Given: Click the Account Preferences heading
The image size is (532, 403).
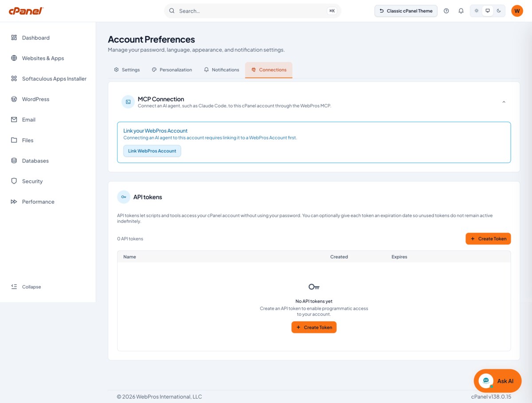Looking at the screenshot, I should (151, 39).
